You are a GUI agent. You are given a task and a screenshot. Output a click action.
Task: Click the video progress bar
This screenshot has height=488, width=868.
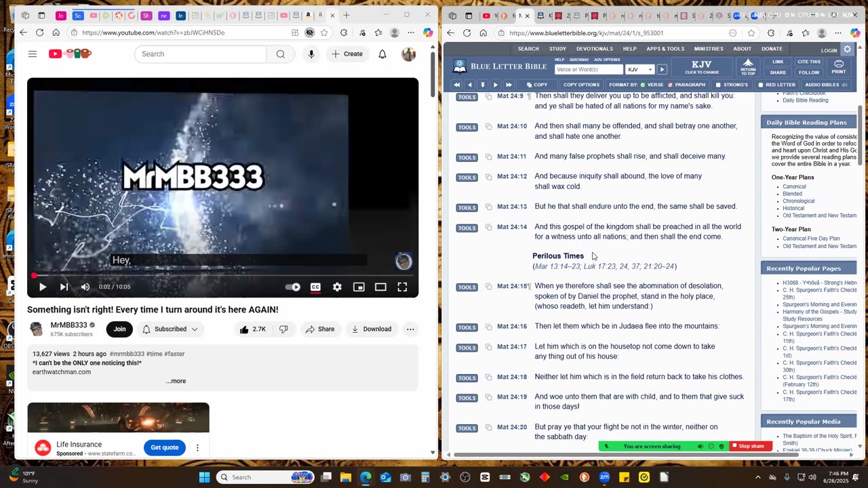coord(222,276)
